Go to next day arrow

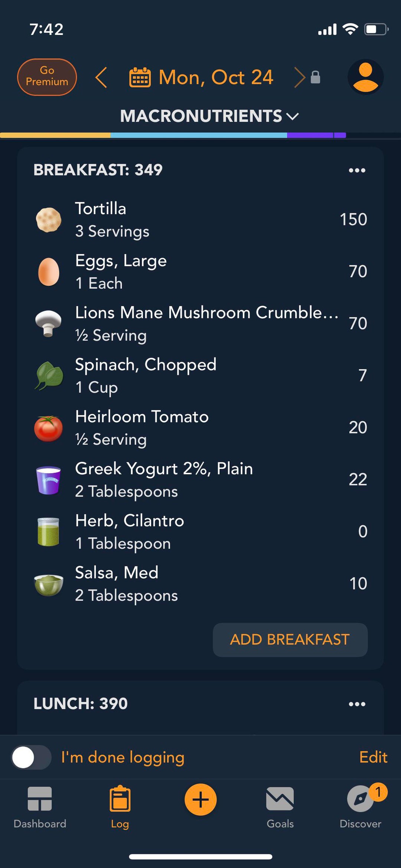pos(299,78)
